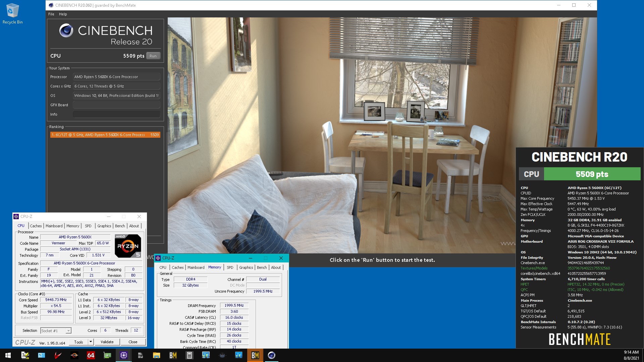Click the Info input field in Cinebench
The image size is (644, 362).
click(116, 114)
